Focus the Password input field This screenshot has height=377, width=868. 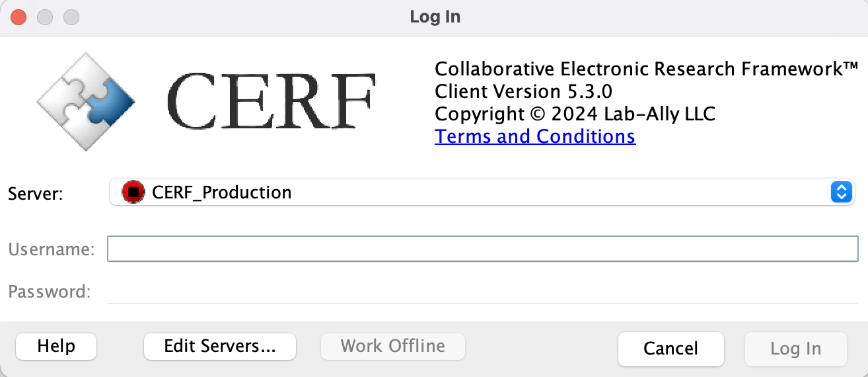(x=482, y=292)
